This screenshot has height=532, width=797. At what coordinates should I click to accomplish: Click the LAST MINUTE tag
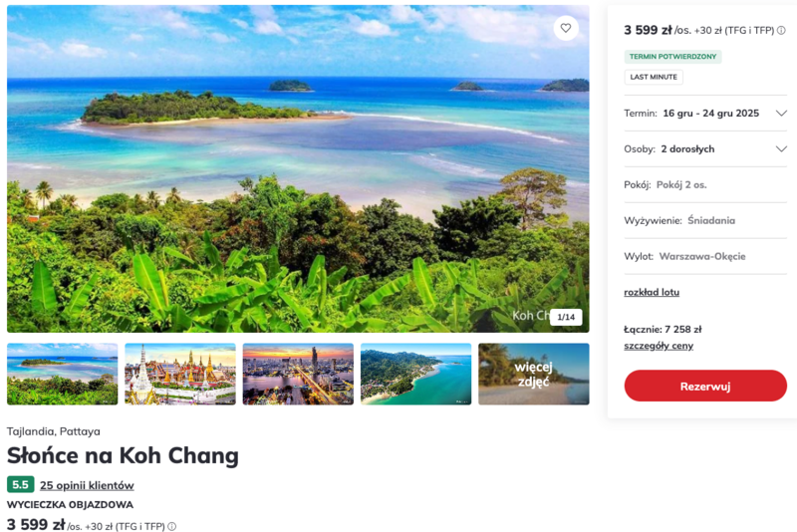pyautogui.click(x=654, y=78)
